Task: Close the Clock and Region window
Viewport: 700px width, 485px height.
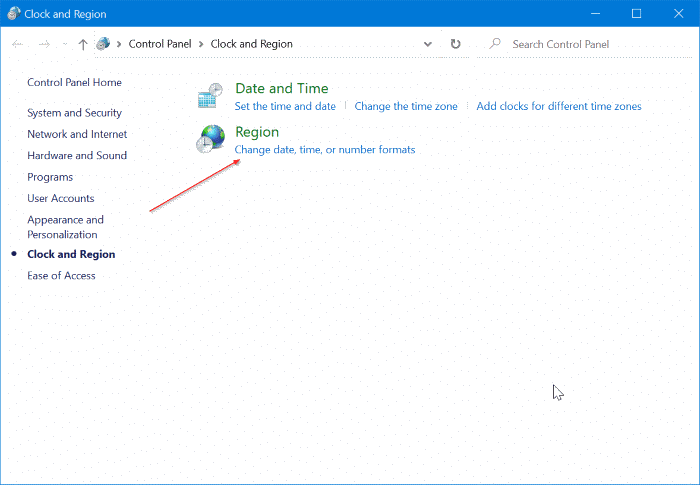Action: (x=679, y=13)
